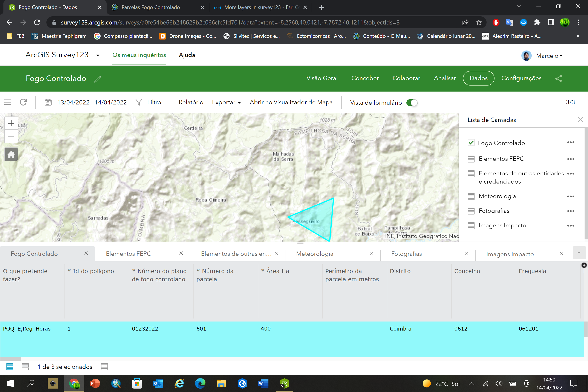Click the calendar icon for date selection
Image resolution: width=588 pixels, height=392 pixels.
pos(48,102)
